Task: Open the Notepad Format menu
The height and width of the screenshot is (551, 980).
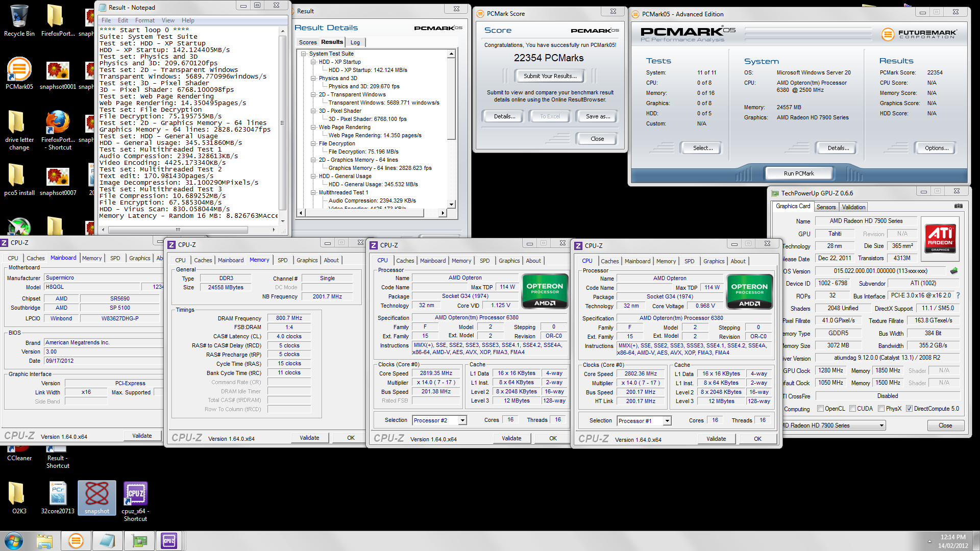Action: (x=144, y=20)
